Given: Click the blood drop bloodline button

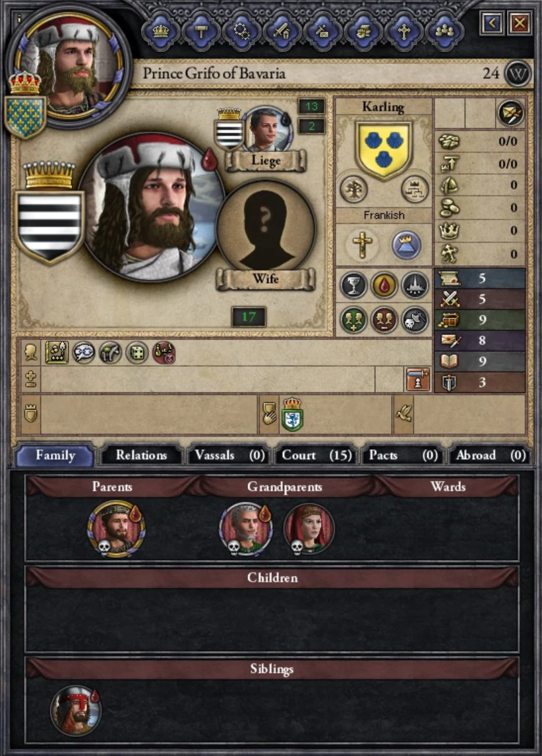Looking at the screenshot, I should point(384,284).
